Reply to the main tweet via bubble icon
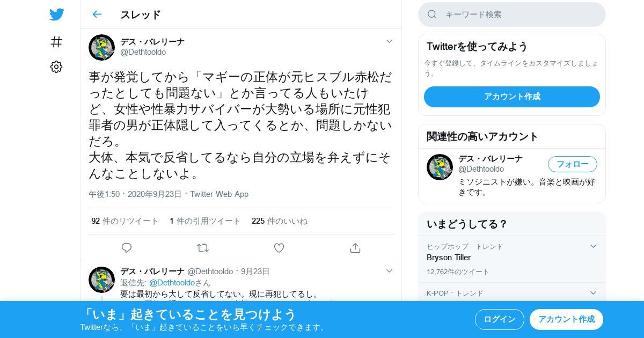 pos(127,248)
